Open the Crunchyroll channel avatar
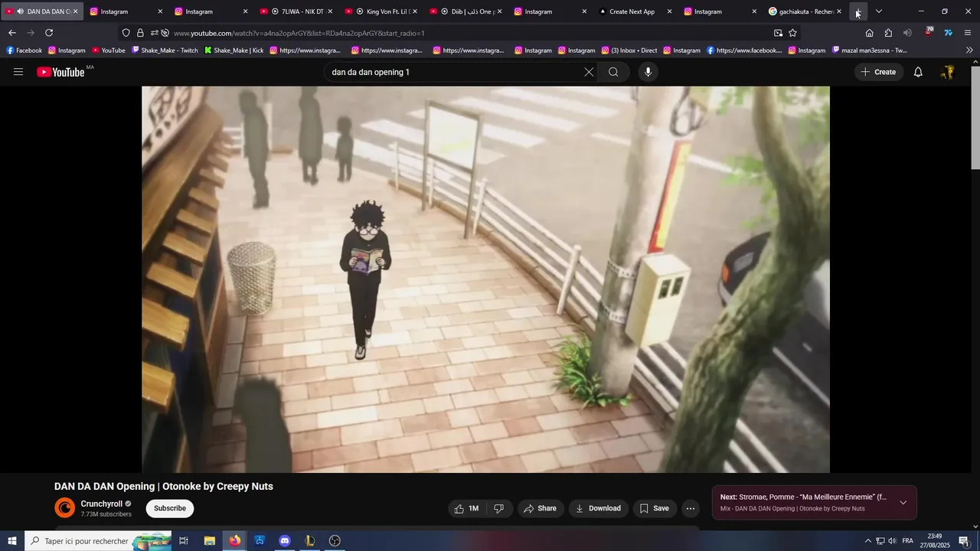 [x=65, y=508]
